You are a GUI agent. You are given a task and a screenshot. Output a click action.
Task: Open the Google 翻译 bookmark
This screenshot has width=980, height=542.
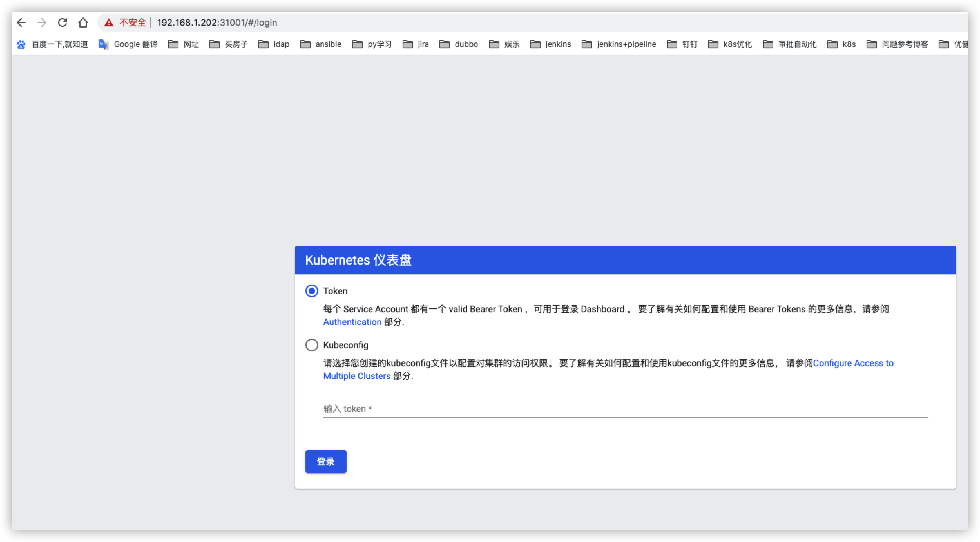click(x=128, y=44)
